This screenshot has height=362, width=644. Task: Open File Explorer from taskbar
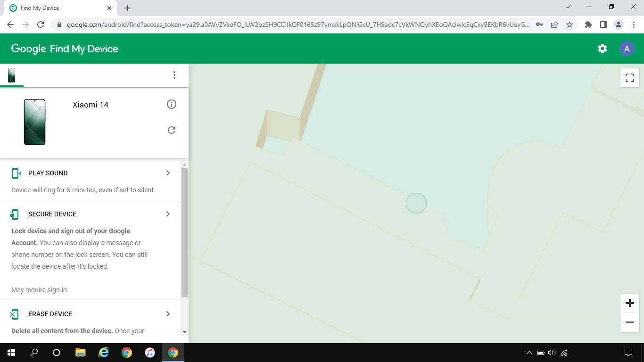pos(81,353)
